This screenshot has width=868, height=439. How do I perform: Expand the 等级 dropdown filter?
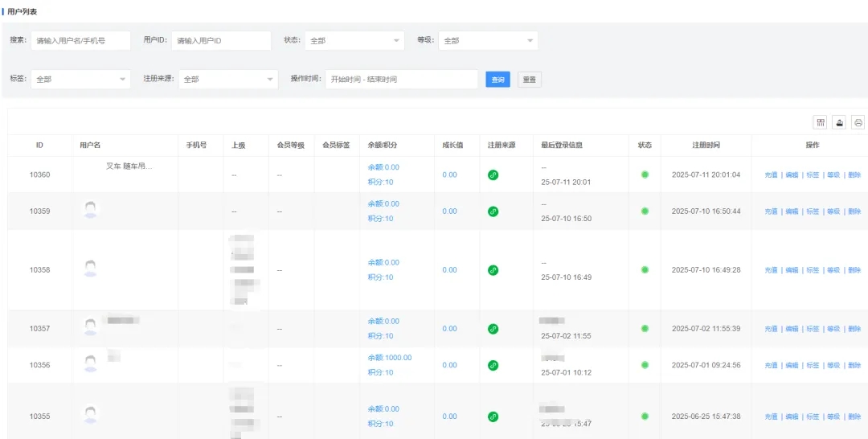coord(488,40)
